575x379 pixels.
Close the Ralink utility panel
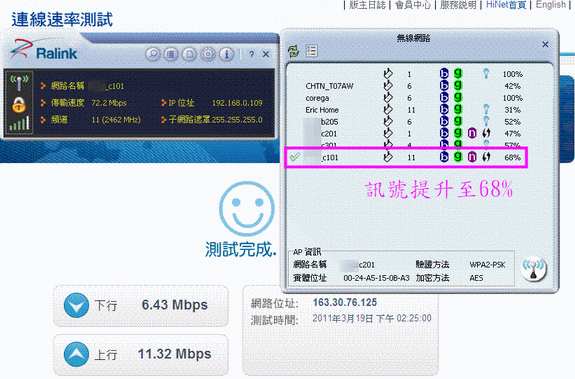(266, 54)
